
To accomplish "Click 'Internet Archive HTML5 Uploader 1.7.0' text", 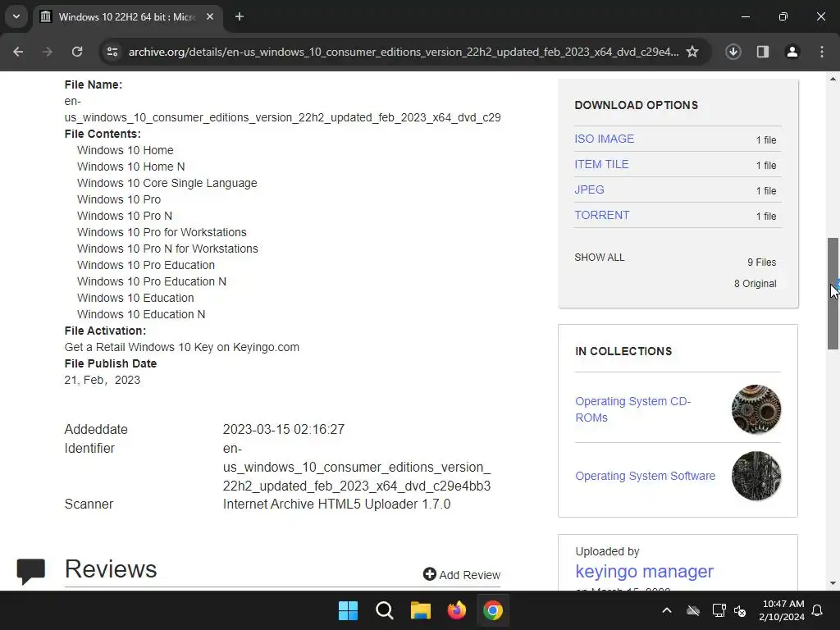I will click(336, 504).
